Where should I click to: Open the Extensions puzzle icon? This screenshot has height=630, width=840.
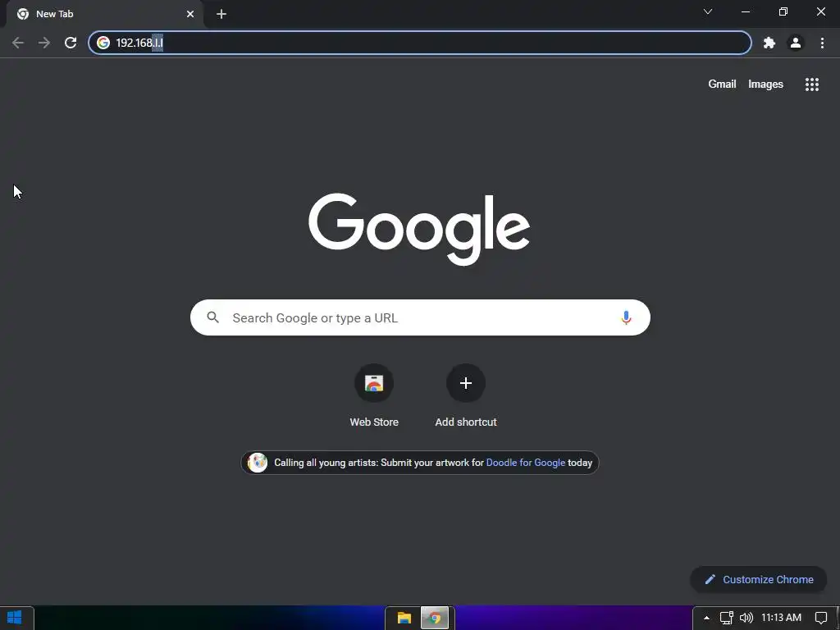[769, 43]
